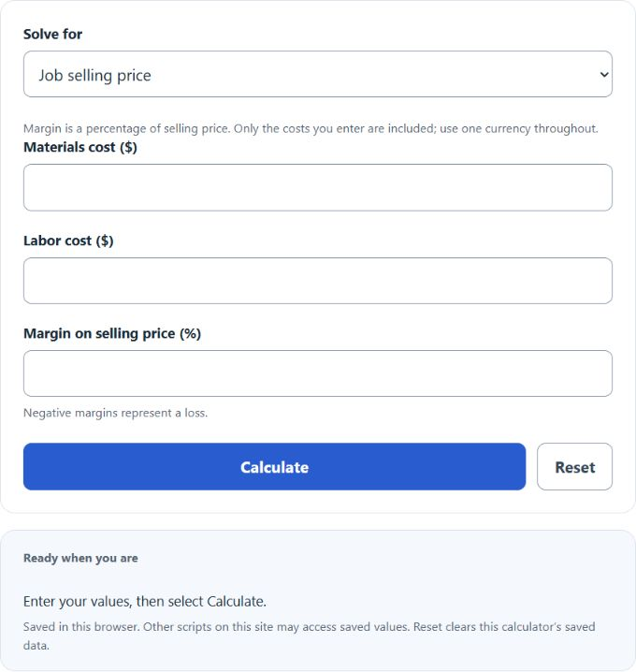636x672 pixels.
Task: Click the Saved in this browser notice
Action: (x=310, y=635)
